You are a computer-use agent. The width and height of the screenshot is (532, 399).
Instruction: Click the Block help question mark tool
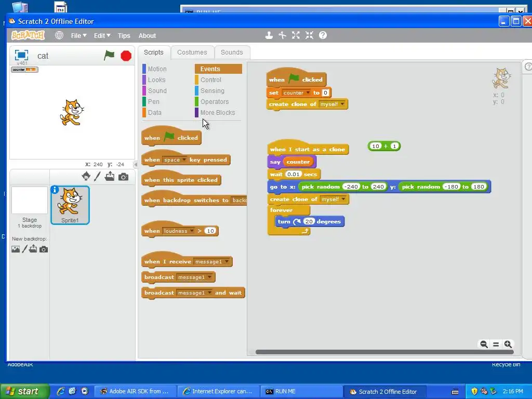click(323, 35)
